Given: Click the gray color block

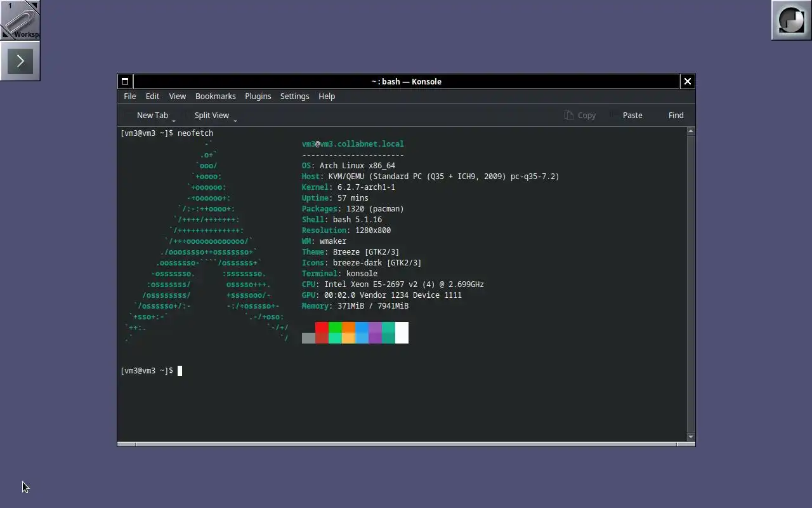Looking at the screenshot, I should pos(308,338).
